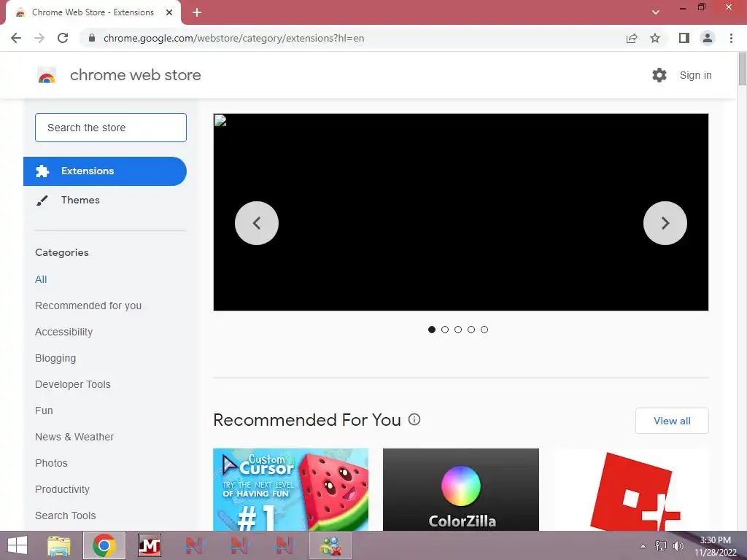Open the ColorZilla extension card
This screenshot has width=747, height=560.
pyautogui.click(x=461, y=489)
